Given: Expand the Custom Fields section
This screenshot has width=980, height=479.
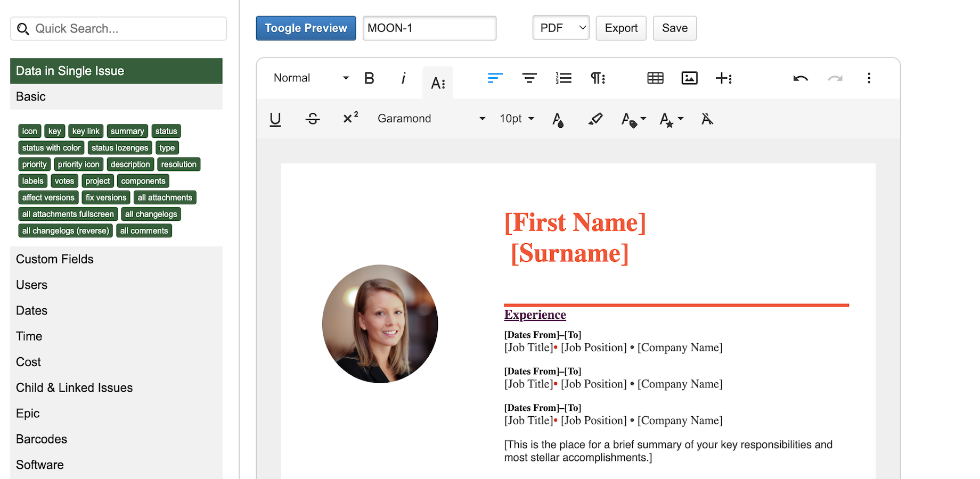Looking at the screenshot, I should pyautogui.click(x=116, y=259).
